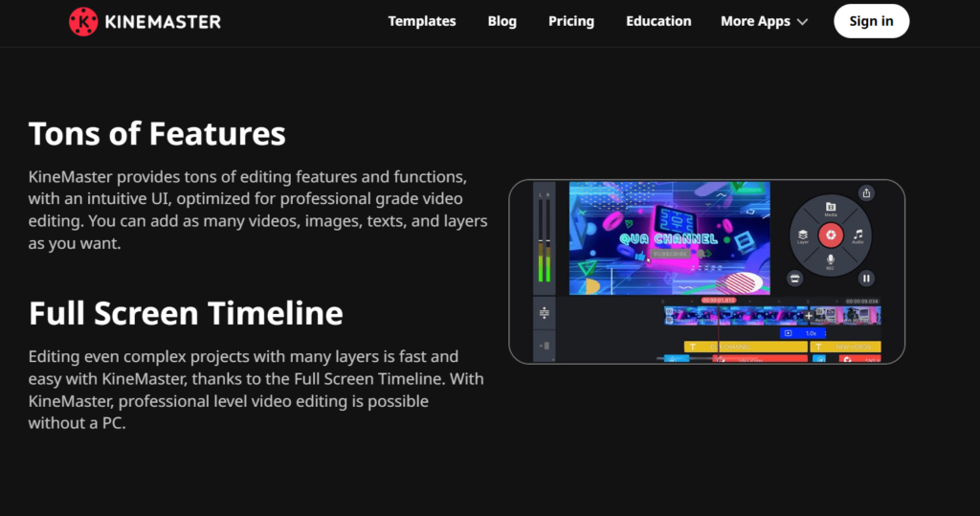Image resolution: width=980 pixels, height=516 pixels.
Task: Go to the Blog page
Action: 501,21
